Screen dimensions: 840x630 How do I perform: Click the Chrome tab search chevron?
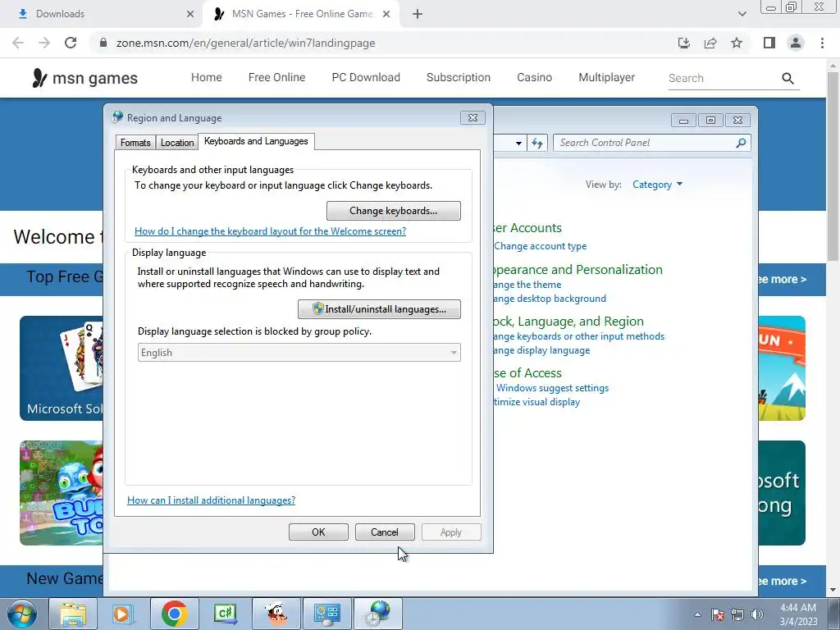coord(742,14)
